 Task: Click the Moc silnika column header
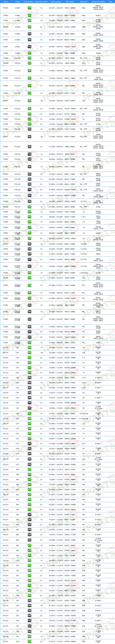coord(70,1)
